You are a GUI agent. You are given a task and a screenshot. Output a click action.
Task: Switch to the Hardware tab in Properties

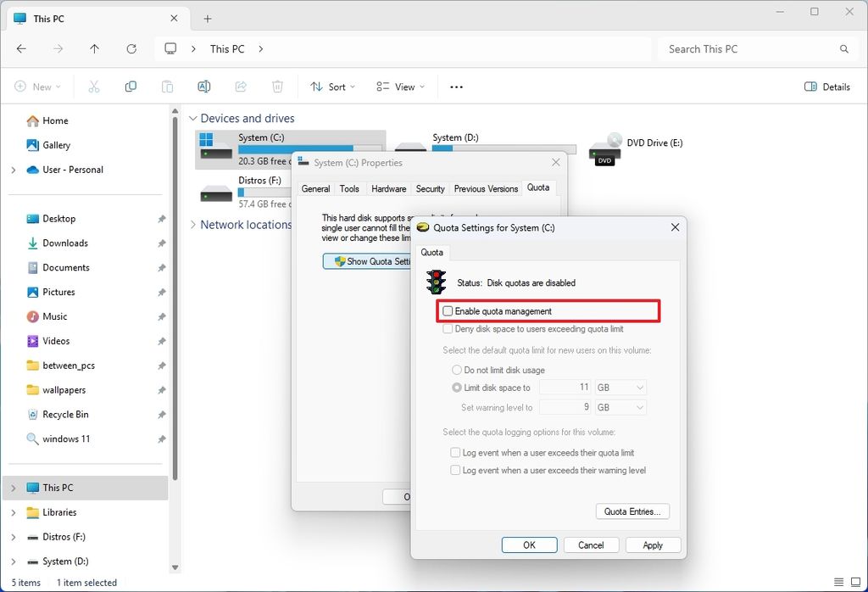[x=389, y=188]
